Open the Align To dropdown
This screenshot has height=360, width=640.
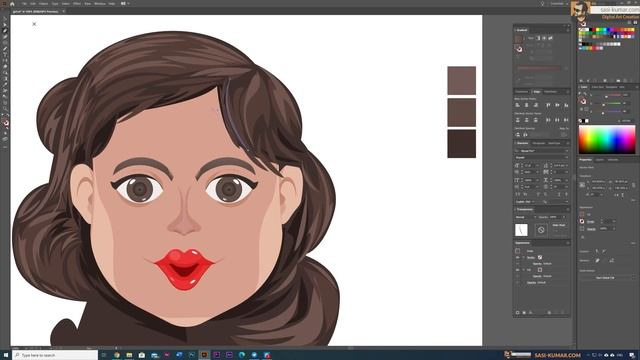pos(564,134)
